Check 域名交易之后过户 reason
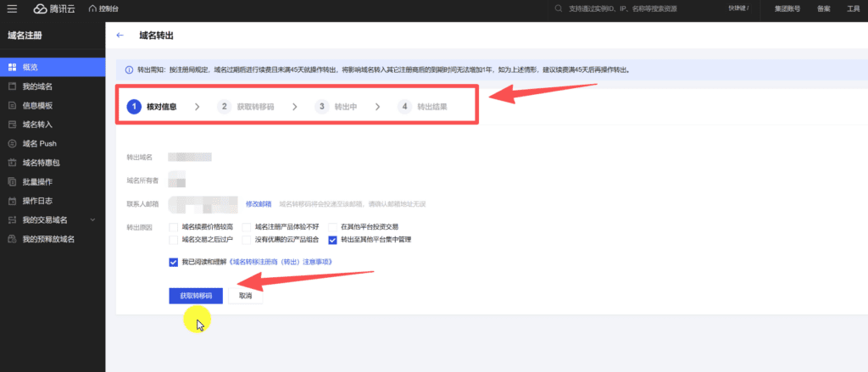 tap(173, 240)
